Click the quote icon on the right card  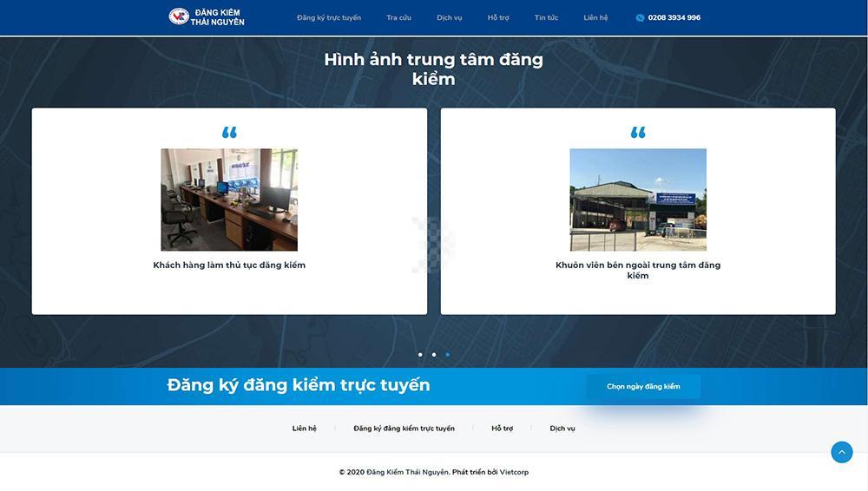pos(638,133)
